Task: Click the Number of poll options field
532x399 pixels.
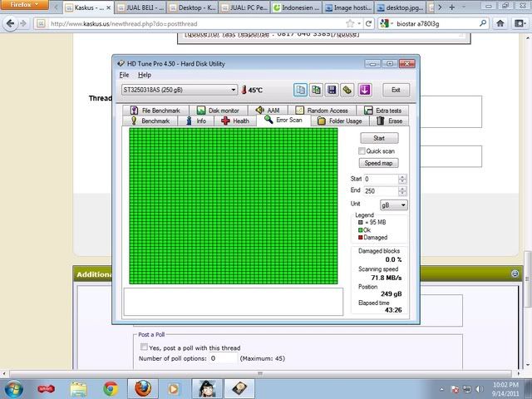Action: coord(223,358)
